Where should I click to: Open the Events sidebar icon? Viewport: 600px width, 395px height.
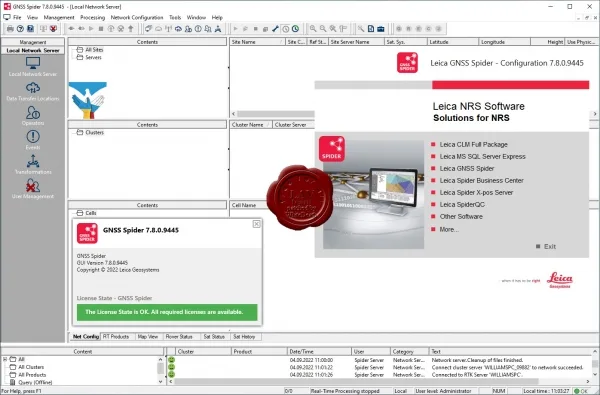pyautogui.click(x=33, y=137)
